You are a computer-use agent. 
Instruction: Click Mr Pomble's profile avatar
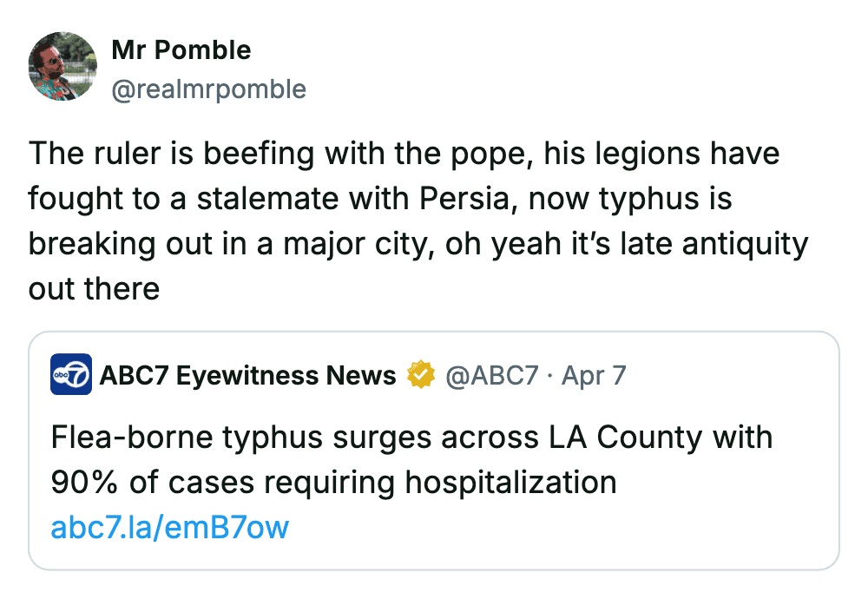tap(62, 67)
